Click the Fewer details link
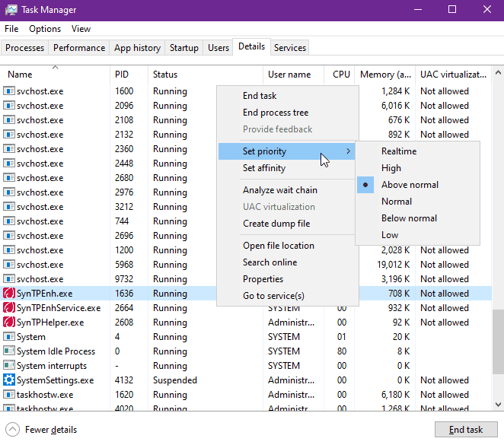The height and width of the screenshot is (448, 504). (51, 430)
